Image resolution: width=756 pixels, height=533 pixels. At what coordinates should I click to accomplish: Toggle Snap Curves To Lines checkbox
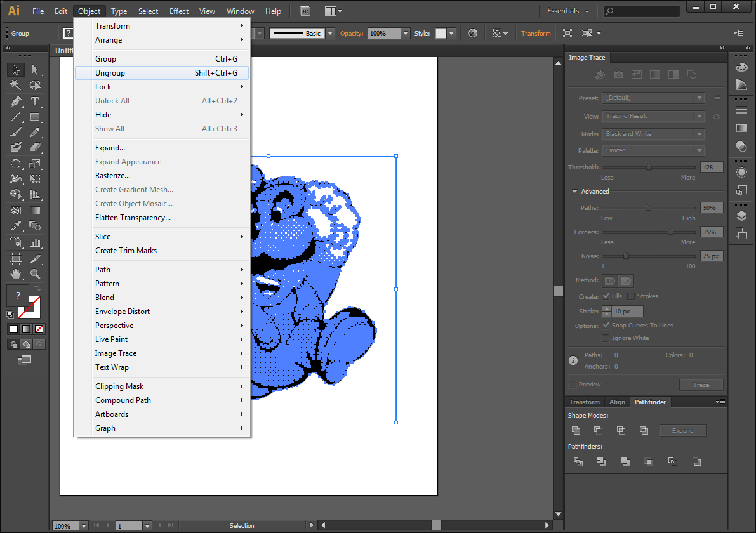click(x=606, y=326)
